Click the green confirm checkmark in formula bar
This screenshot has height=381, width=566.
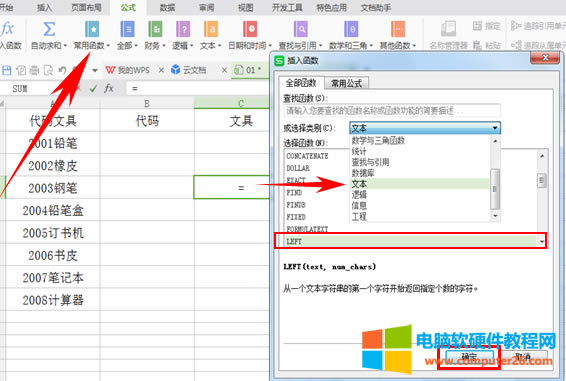tap(93, 88)
